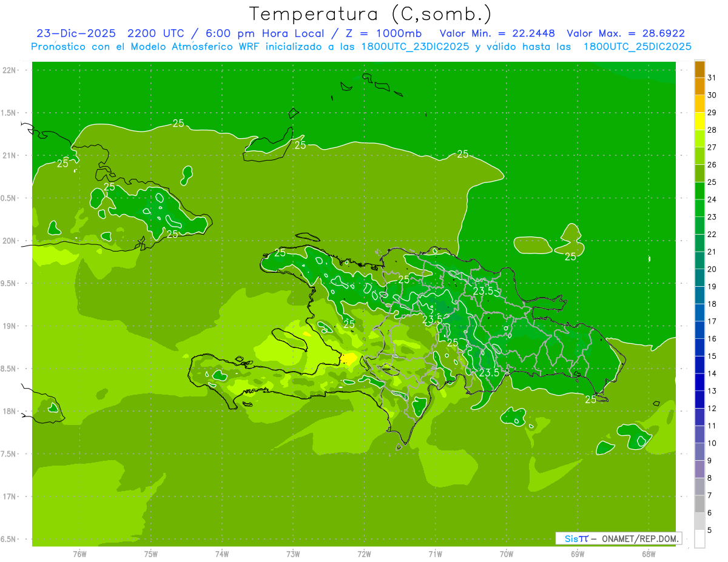Screen dimensions: 728x562
Task: Click the '14' label on the color scale
Action: click(712, 373)
